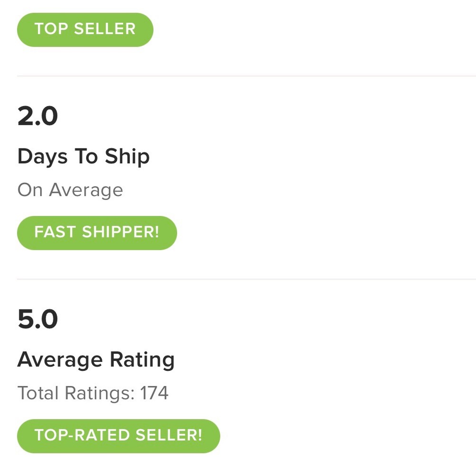Viewport: 476px width, 476px height.
Task: Click the On Average subtext
Action: click(70, 190)
